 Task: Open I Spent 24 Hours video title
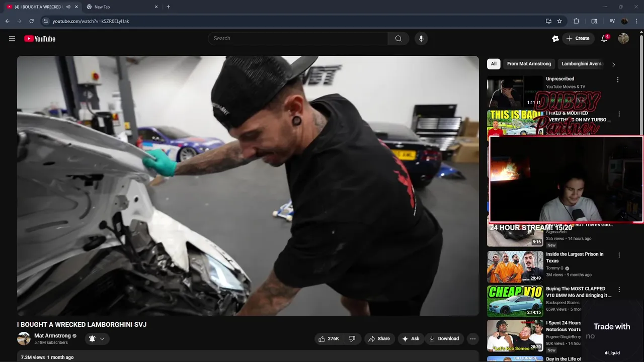(563, 326)
